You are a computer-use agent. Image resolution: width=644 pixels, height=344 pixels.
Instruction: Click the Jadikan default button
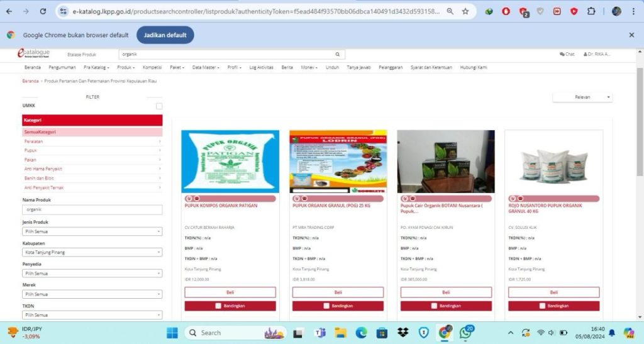tap(165, 35)
